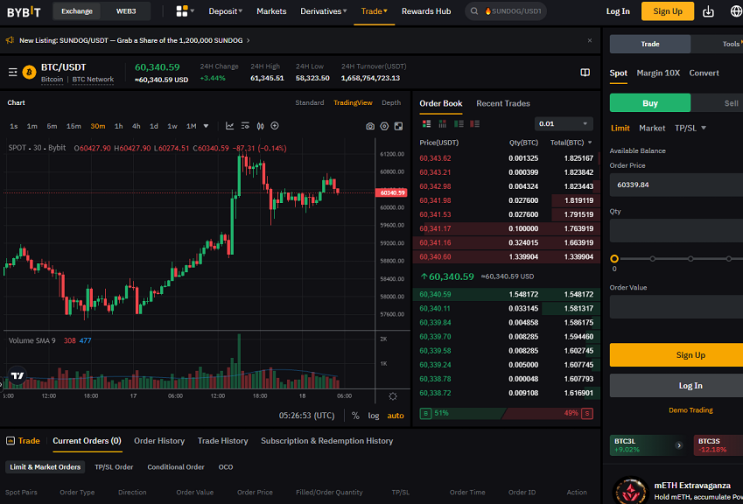
Task: Show sell orders only view
Action: click(x=475, y=124)
